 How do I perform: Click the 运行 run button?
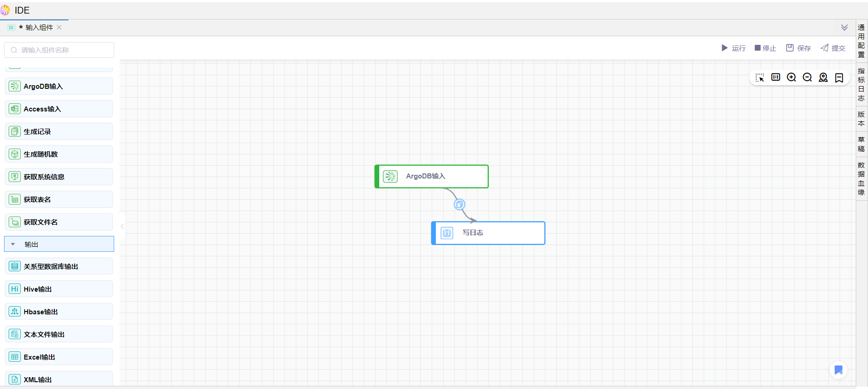click(x=733, y=48)
